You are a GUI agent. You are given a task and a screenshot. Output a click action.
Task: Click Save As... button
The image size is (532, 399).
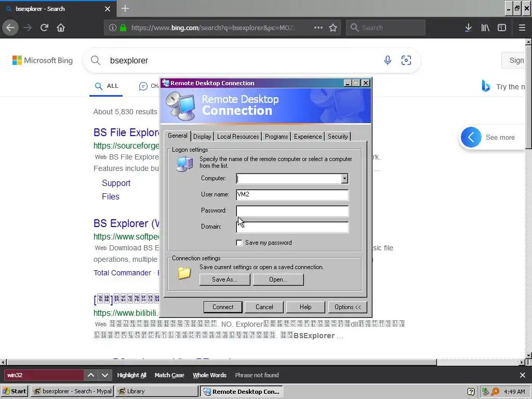click(224, 280)
